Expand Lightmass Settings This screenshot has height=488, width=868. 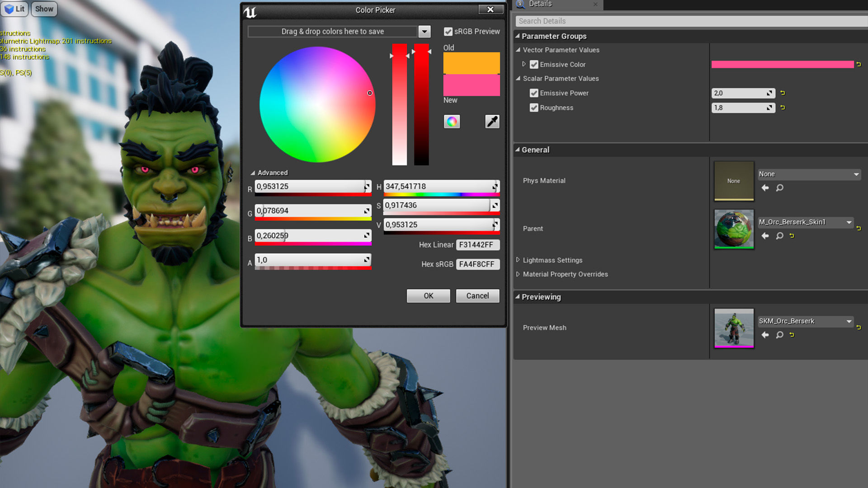(518, 260)
